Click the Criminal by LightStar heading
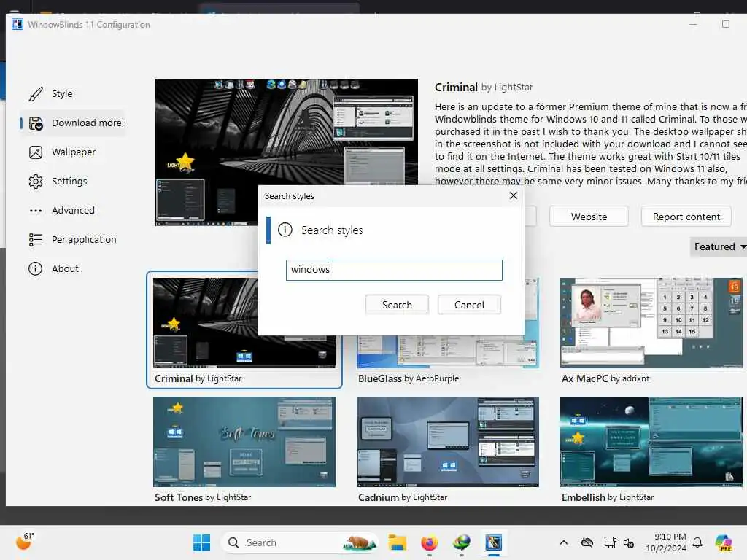 484,87
